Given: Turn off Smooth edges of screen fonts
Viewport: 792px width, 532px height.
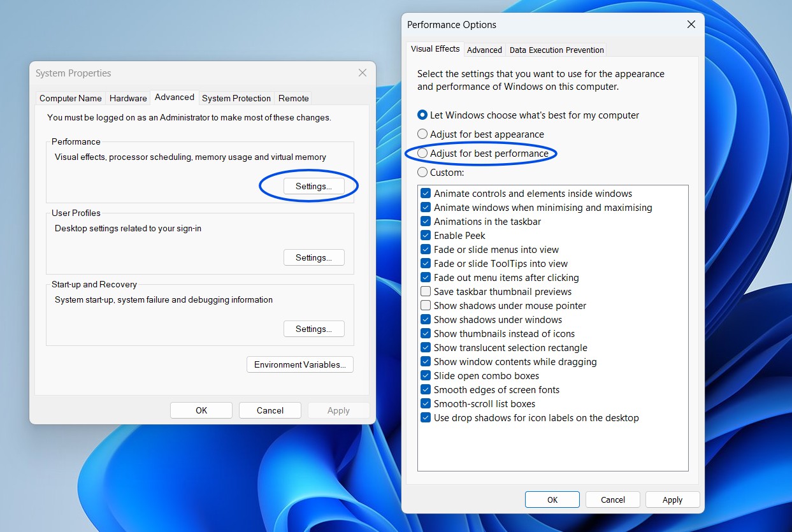Looking at the screenshot, I should coord(426,390).
